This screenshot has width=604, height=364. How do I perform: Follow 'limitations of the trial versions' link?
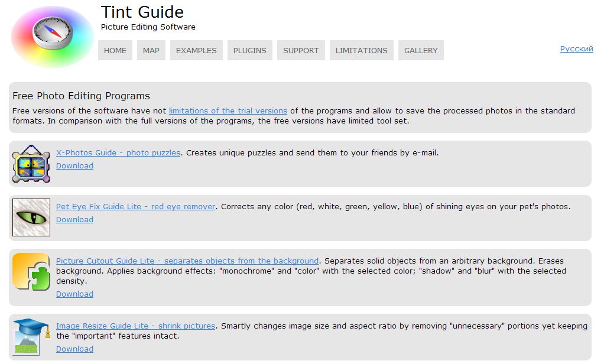coord(228,110)
